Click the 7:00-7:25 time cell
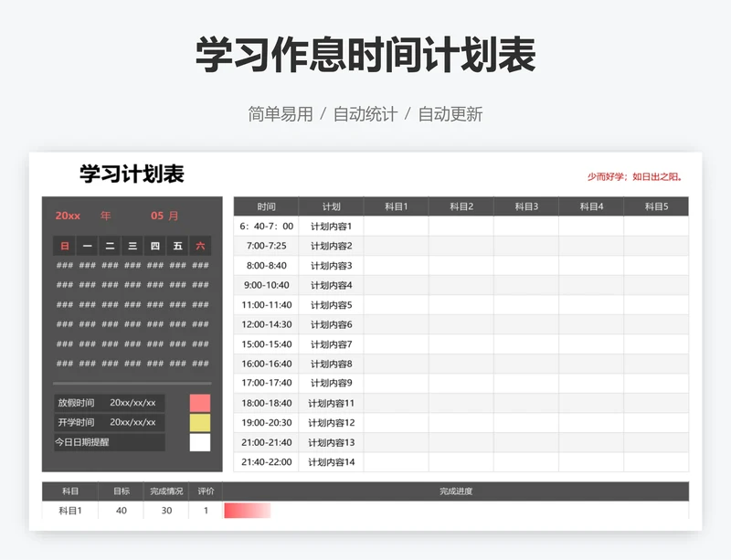 pos(266,246)
